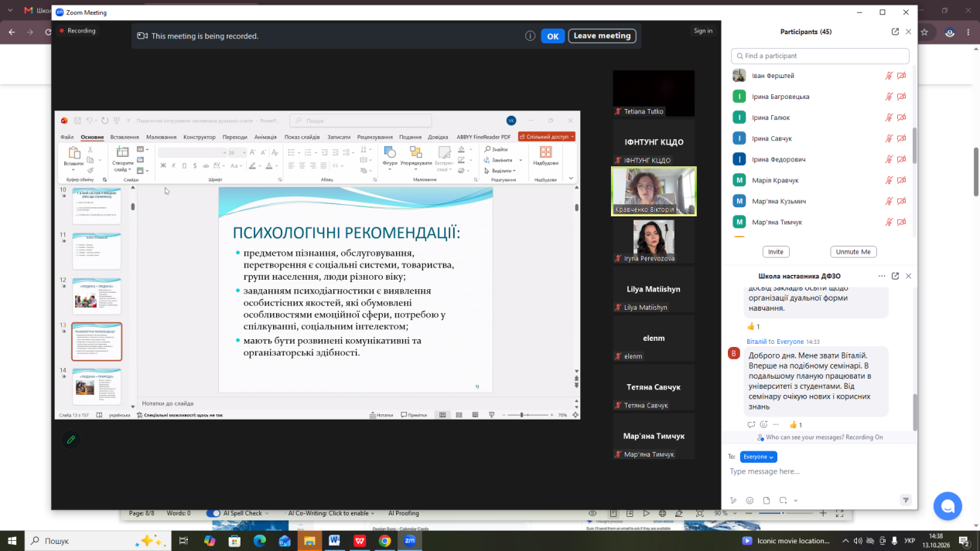980x551 pixels.
Task: Click the OK button on recording notice
Action: [x=552, y=36]
